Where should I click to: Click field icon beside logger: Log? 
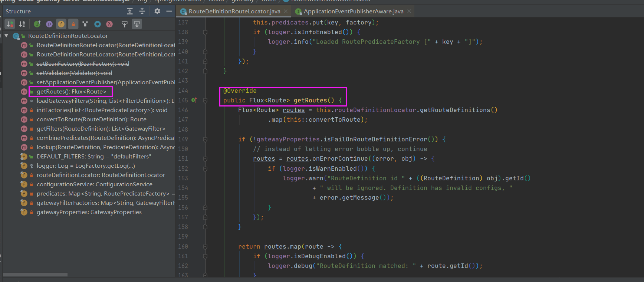coord(24,166)
